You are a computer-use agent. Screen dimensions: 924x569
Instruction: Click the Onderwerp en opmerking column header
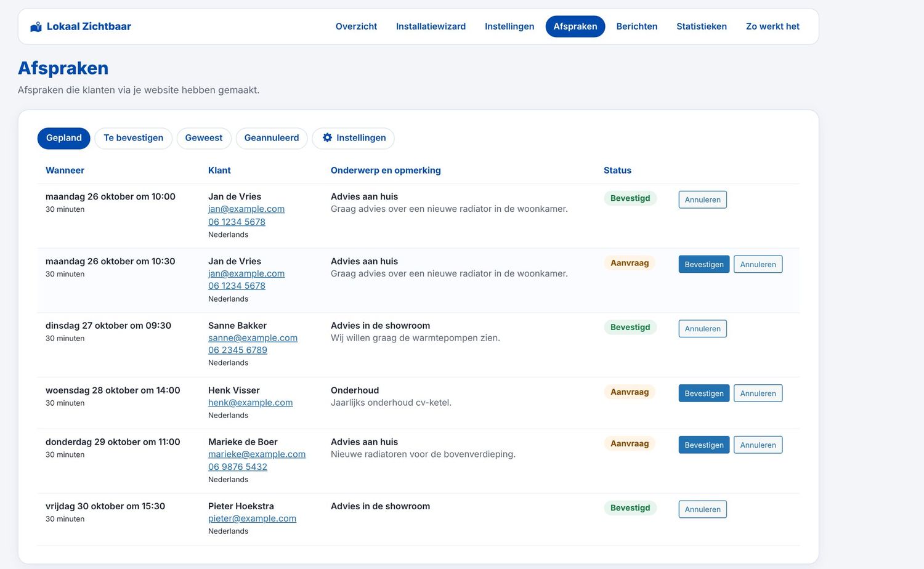[386, 171]
